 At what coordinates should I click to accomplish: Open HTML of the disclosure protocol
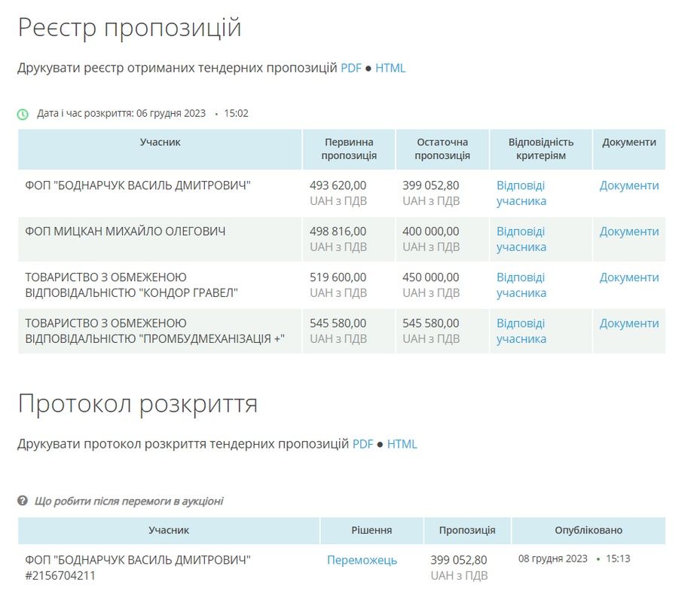[x=404, y=444]
